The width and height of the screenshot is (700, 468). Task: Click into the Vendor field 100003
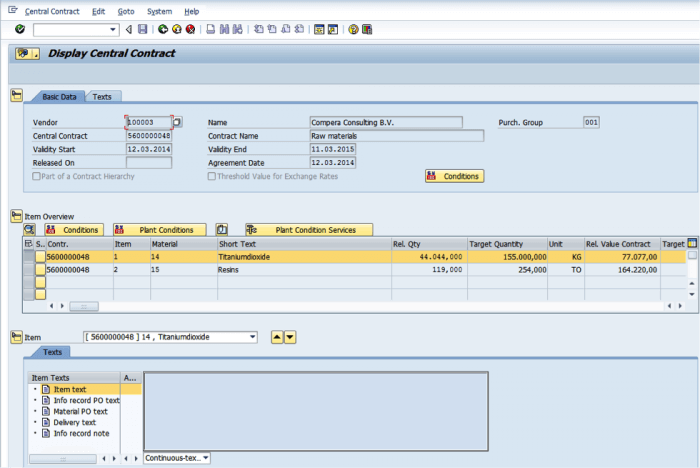pyautogui.click(x=149, y=122)
